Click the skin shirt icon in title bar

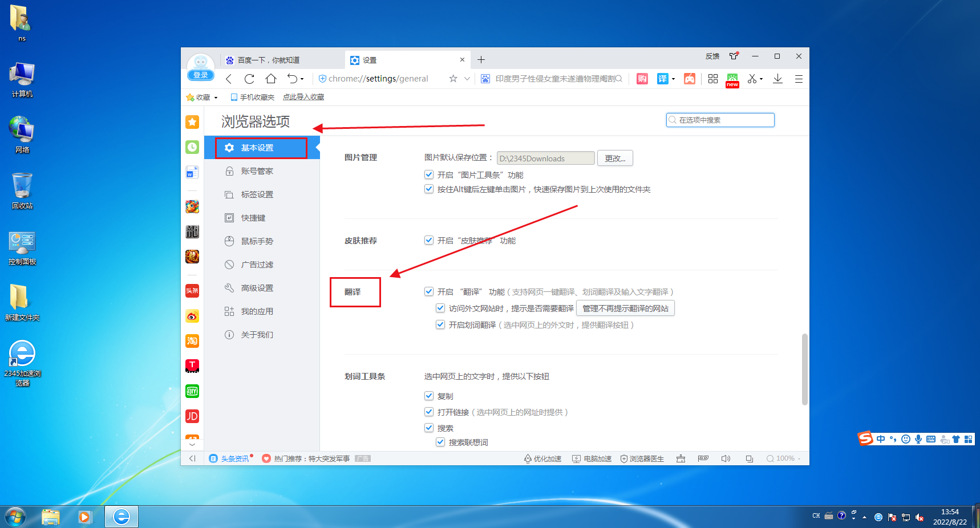click(734, 56)
